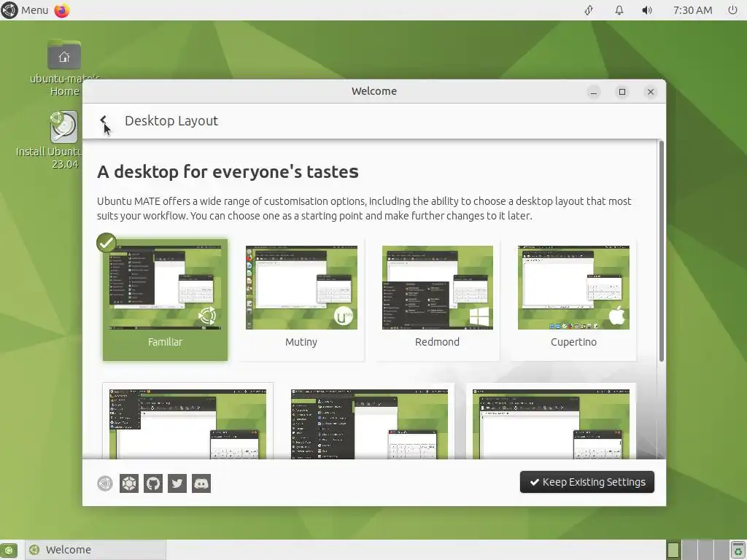Image resolution: width=747 pixels, height=560 pixels.
Task: Open the Menu in the top panel
Action: tap(25, 10)
